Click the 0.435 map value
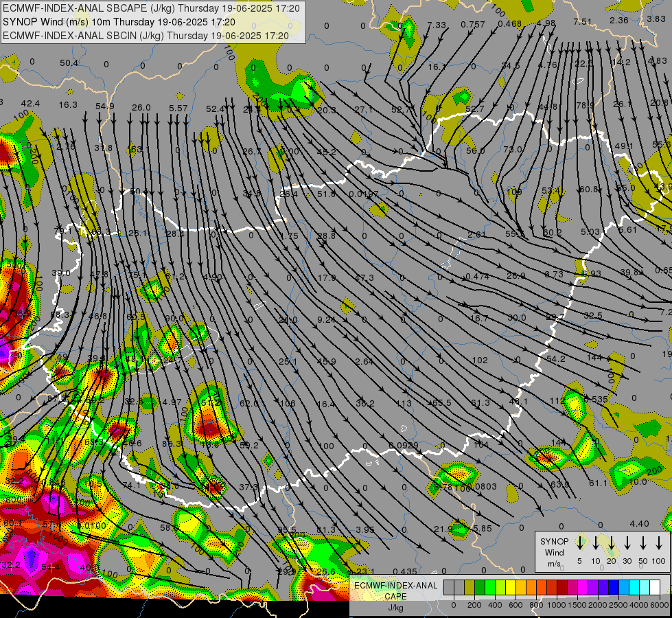672x618 pixels. (x=404, y=571)
